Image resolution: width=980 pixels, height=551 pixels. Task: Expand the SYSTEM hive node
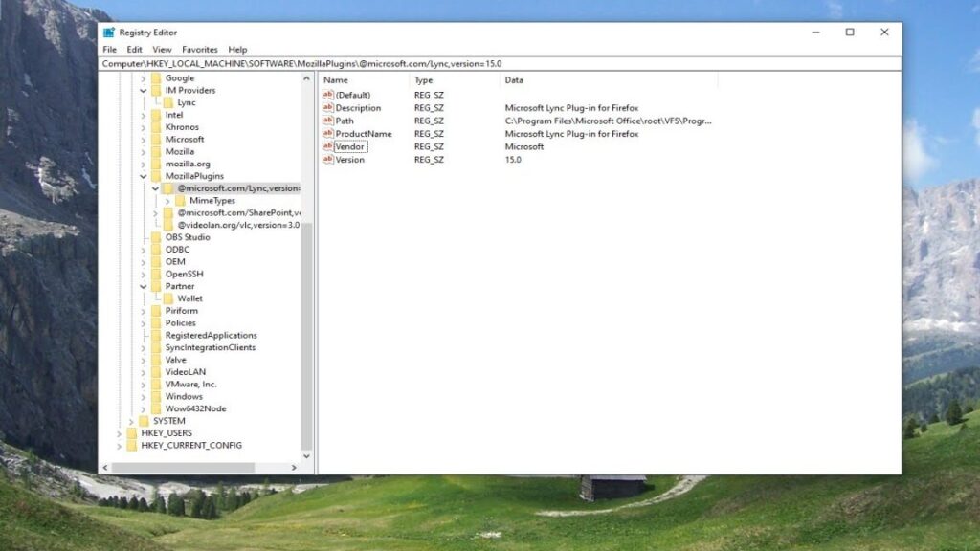(132, 421)
